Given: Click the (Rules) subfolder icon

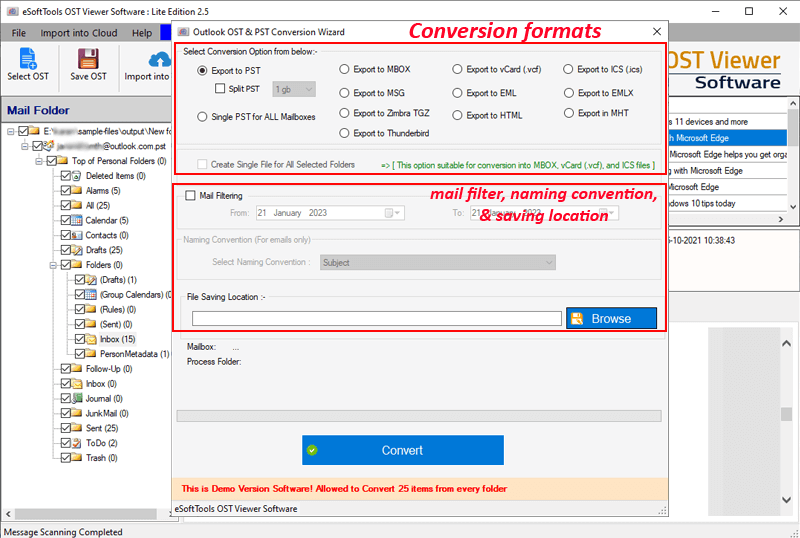Looking at the screenshot, I should (x=91, y=309).
